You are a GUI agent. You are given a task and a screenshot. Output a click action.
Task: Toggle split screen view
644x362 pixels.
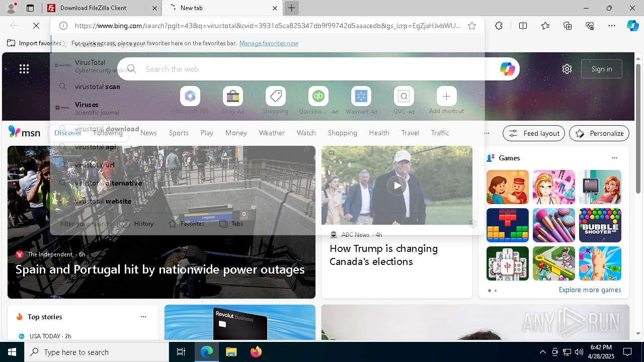[x=523, y=26]
